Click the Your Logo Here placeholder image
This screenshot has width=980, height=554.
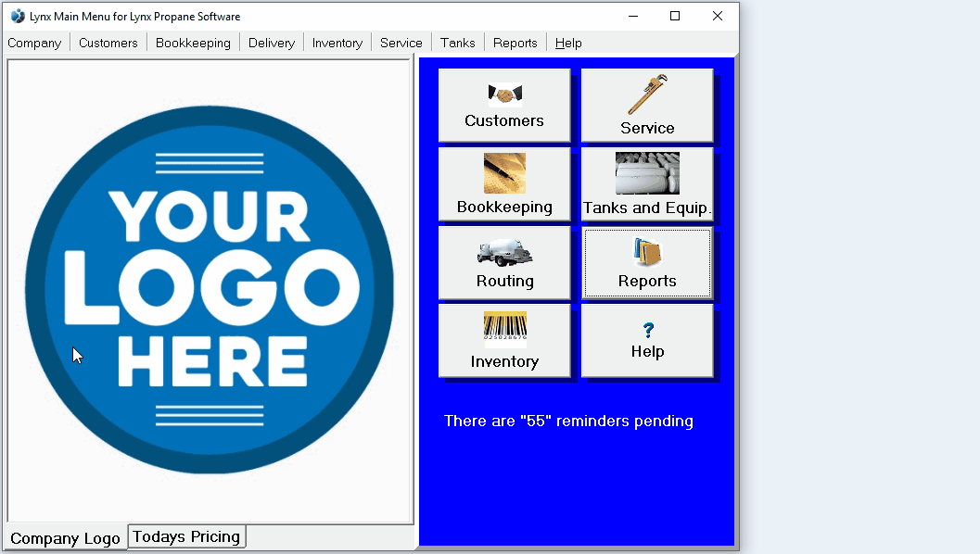pyautogui.click(x=210, y=287)
